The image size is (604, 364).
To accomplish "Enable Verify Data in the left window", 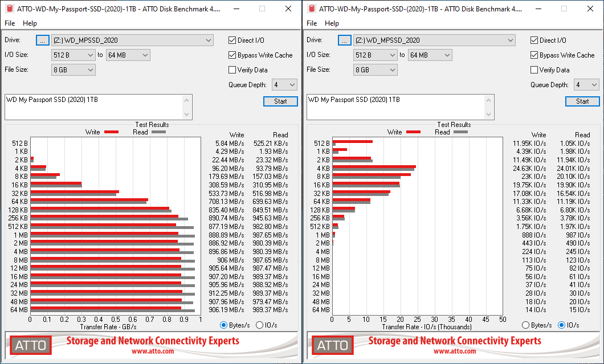I will [x=232, y=70].
